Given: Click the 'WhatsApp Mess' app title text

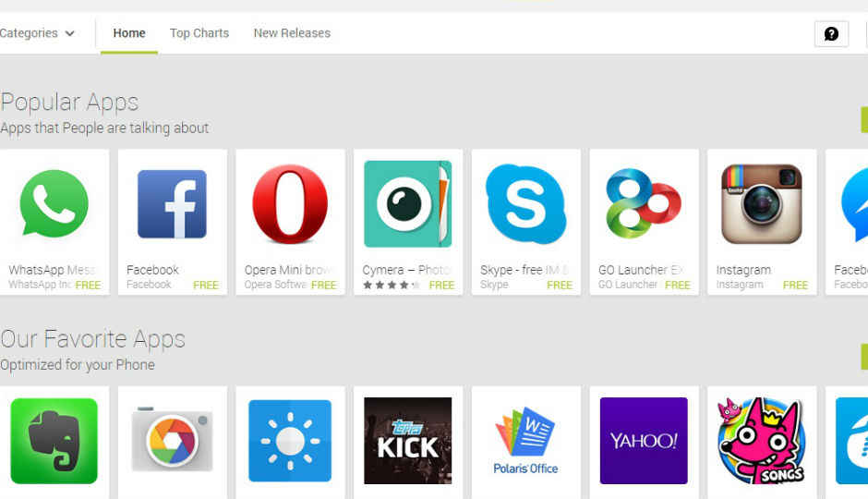Looking at the screenshot, I should [x=52, y=270].
